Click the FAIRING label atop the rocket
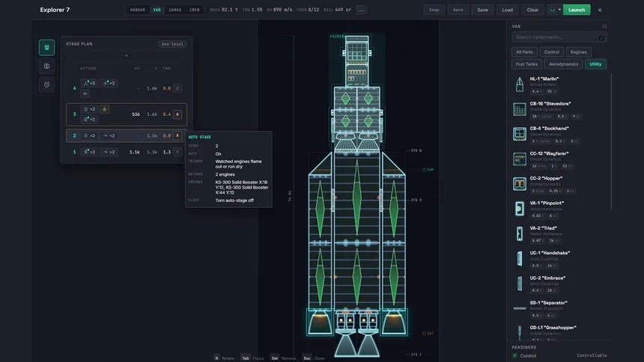Image resolution: width=644 pixels, height=362 pixels. point(338,37)
